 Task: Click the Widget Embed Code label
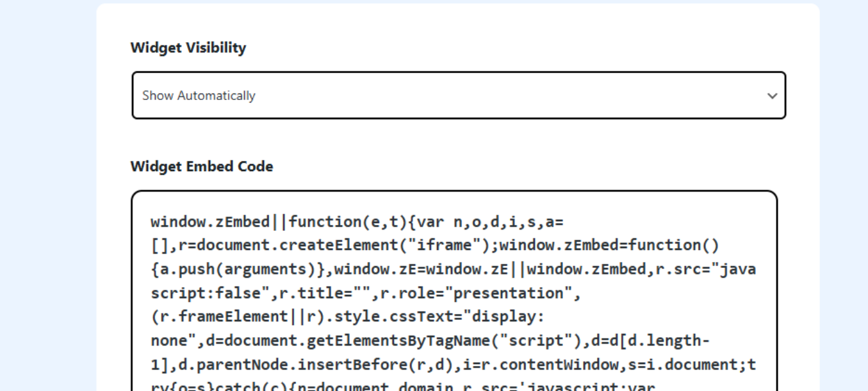[x=201, y=167]
